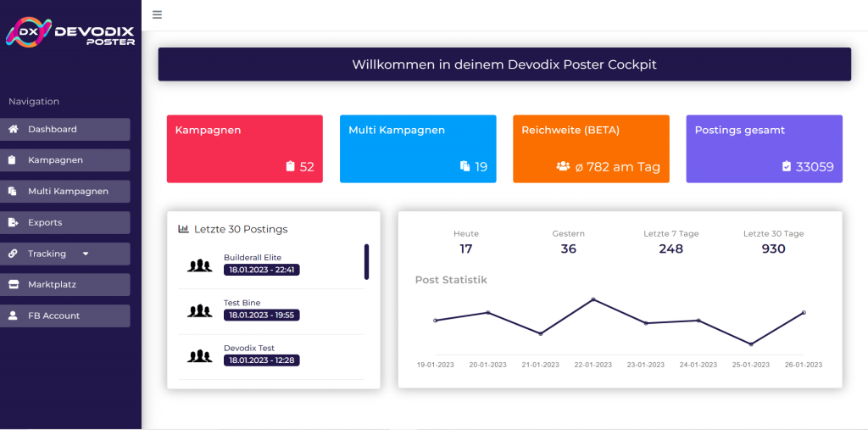Click the purple Postings gesamt card
The height and width of the screenshot is (430, 868).
click(x=764, y=148)
